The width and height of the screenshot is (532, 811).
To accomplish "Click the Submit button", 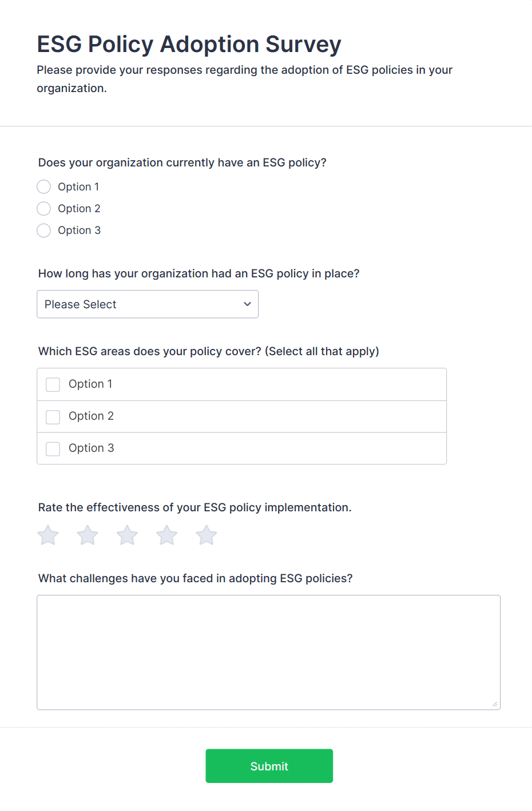I will click(x=269, y=766).
